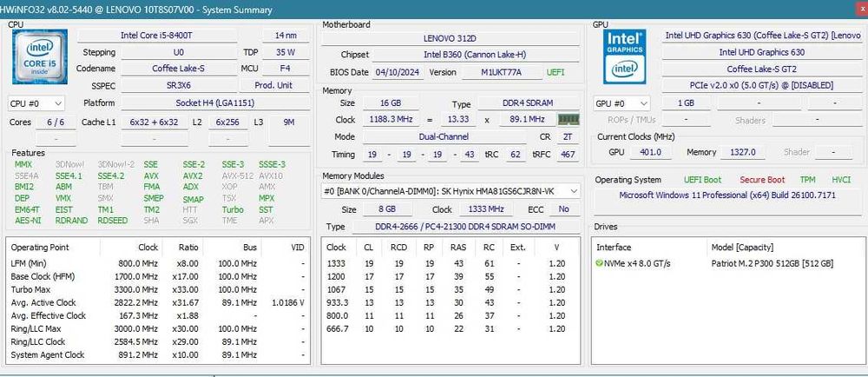868x377 pixels.
Task: Click the Base Clock (HFM) row
Action: pos(158,276)
